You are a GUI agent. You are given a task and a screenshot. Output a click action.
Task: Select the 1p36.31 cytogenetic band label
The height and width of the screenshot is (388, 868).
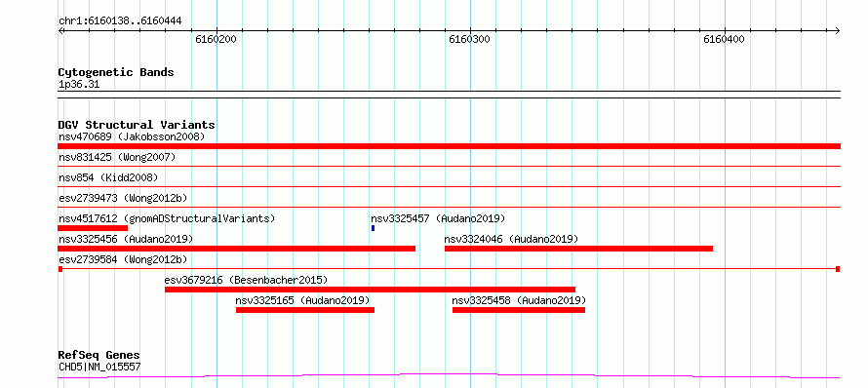coord(79,85)
